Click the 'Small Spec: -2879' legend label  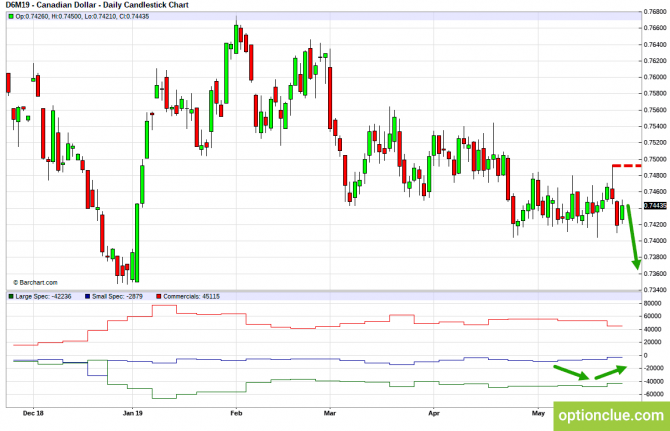coord(117,296)
